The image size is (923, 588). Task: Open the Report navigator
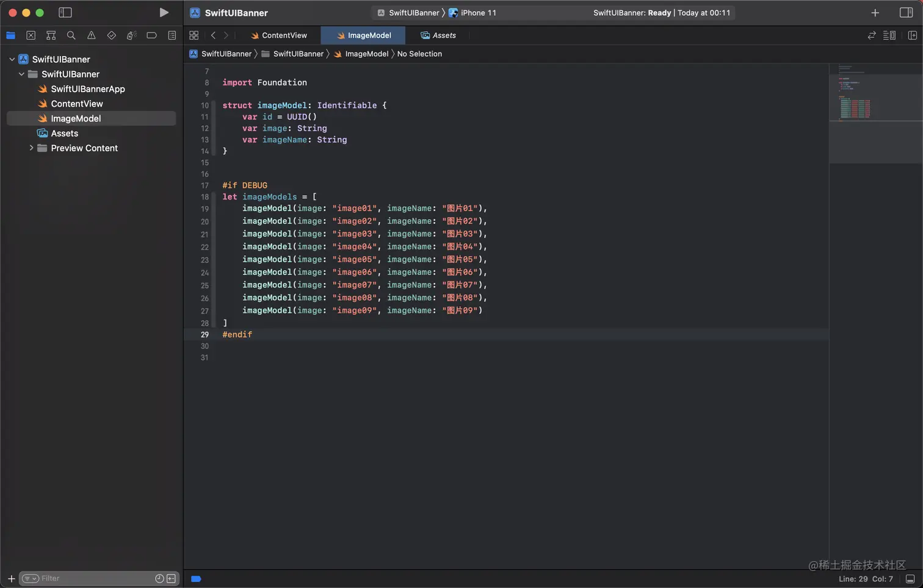click(172, 35)
